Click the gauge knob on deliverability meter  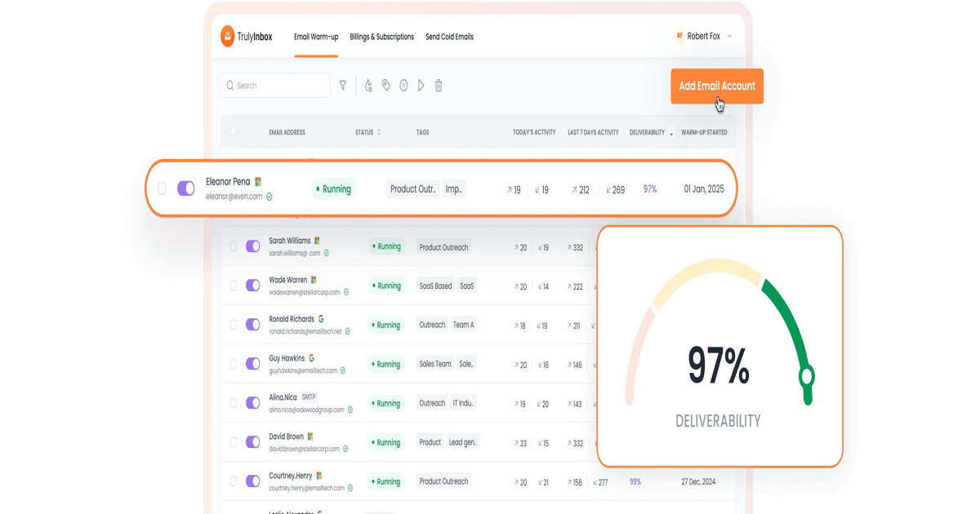807,376
